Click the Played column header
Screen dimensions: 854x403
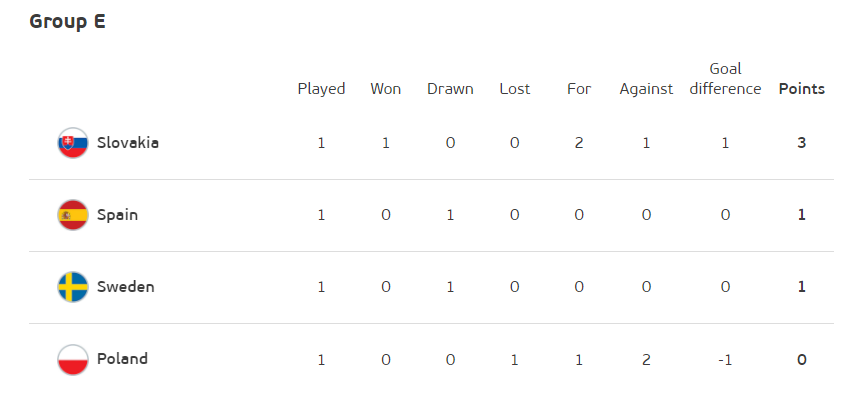pos(321,89)
